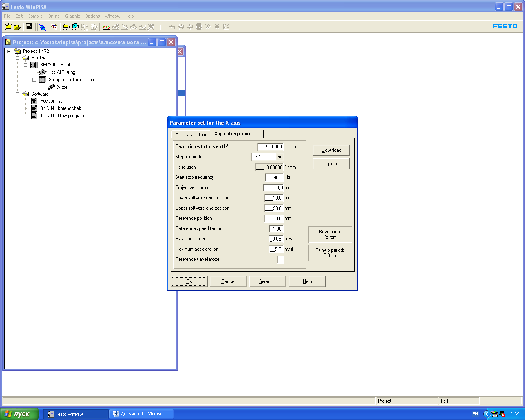Switch to Документ1 Microsoft Word taskbar item
This screenshot has width=525, height=420.
(142, 414)
